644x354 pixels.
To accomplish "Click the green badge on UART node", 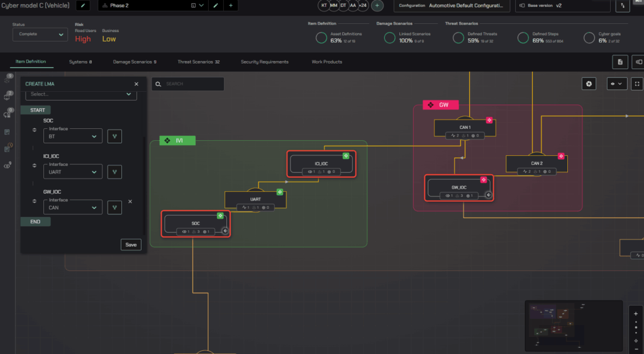I will 280,192.
